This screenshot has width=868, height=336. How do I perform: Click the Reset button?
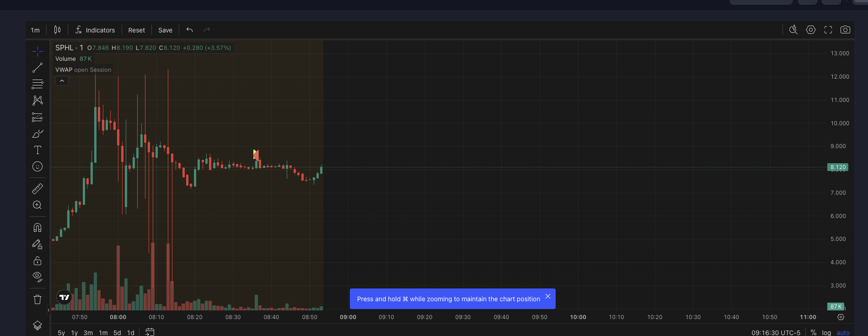click(136, 30)
